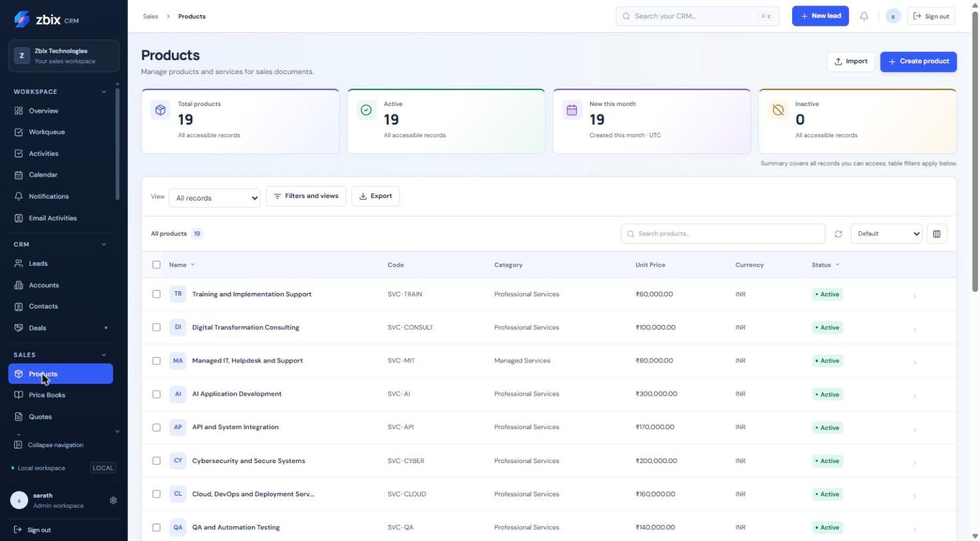Sort the table by Name column
This screenshot has height=541, width=980.
182,265
